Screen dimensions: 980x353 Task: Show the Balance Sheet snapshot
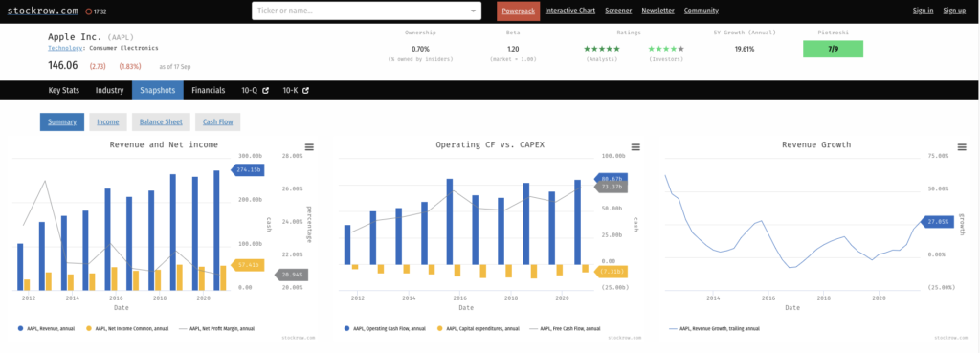coord(161,121)
